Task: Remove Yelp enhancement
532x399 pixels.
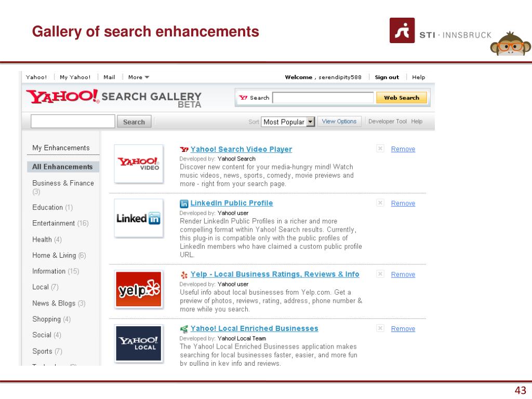Action: [403, 275]
